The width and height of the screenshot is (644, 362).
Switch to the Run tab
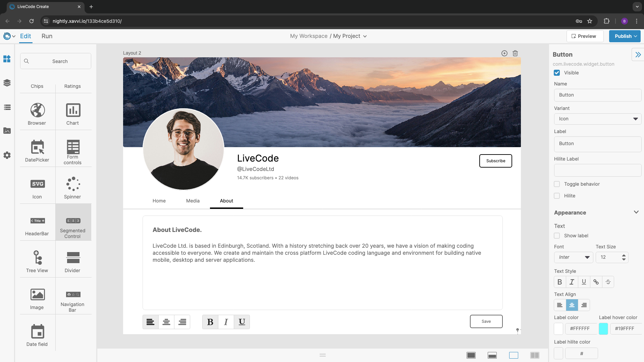(x=47, y=36)
